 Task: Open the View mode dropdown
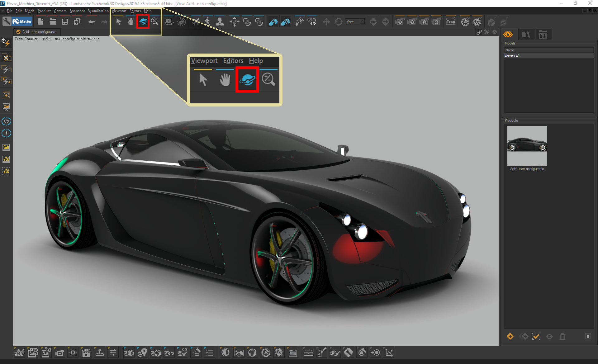tap(355, 21)
